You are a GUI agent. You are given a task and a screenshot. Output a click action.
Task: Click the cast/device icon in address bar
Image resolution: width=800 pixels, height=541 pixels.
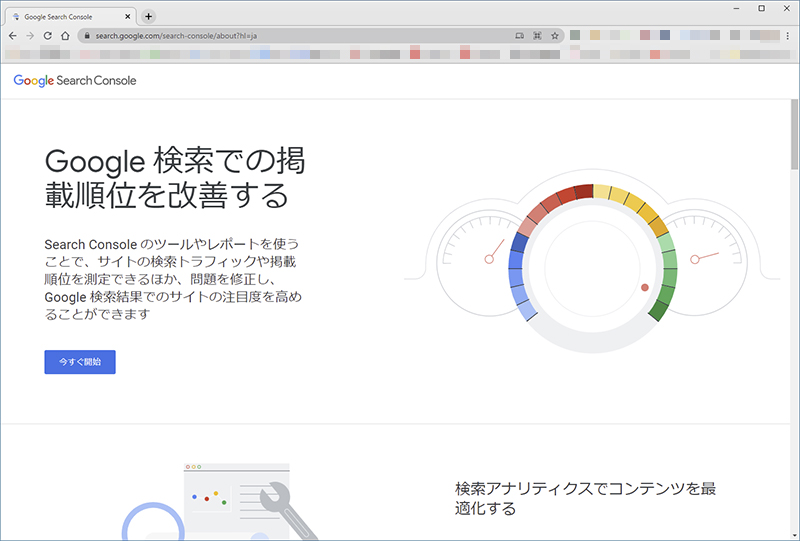click(519, 36)
